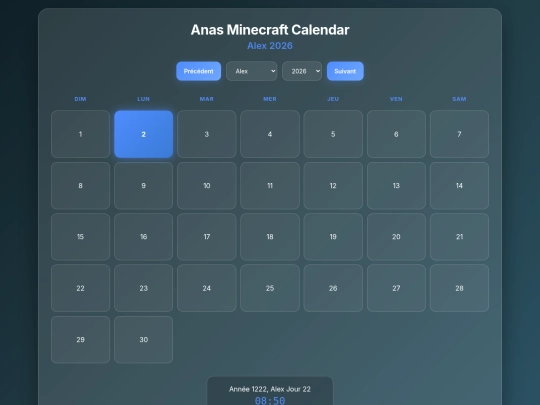Click the 08:50 clock display
540x405 pixels.
tap(270, 401)
